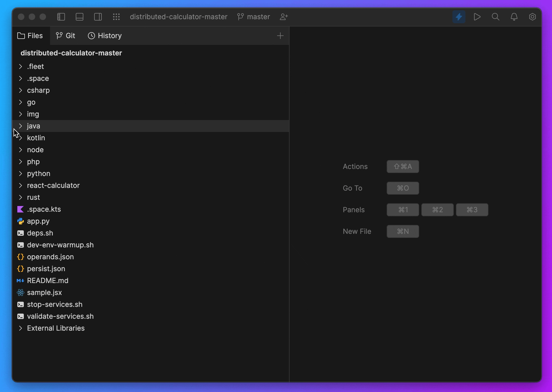Open the react-calculator folder

click(53, 185)
